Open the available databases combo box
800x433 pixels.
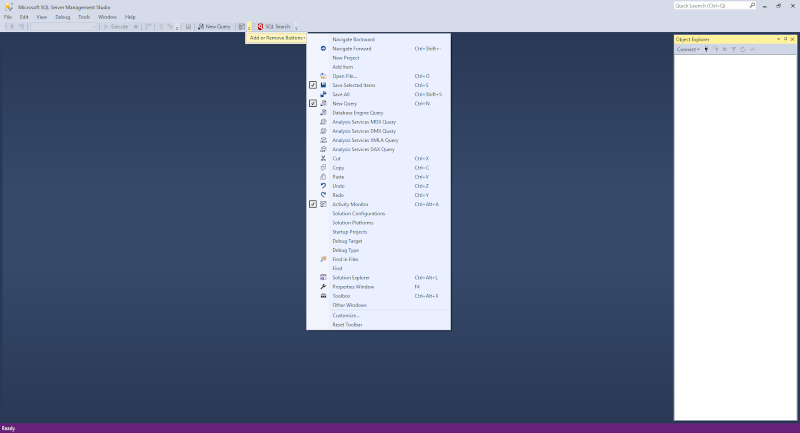tap(63, 27)
